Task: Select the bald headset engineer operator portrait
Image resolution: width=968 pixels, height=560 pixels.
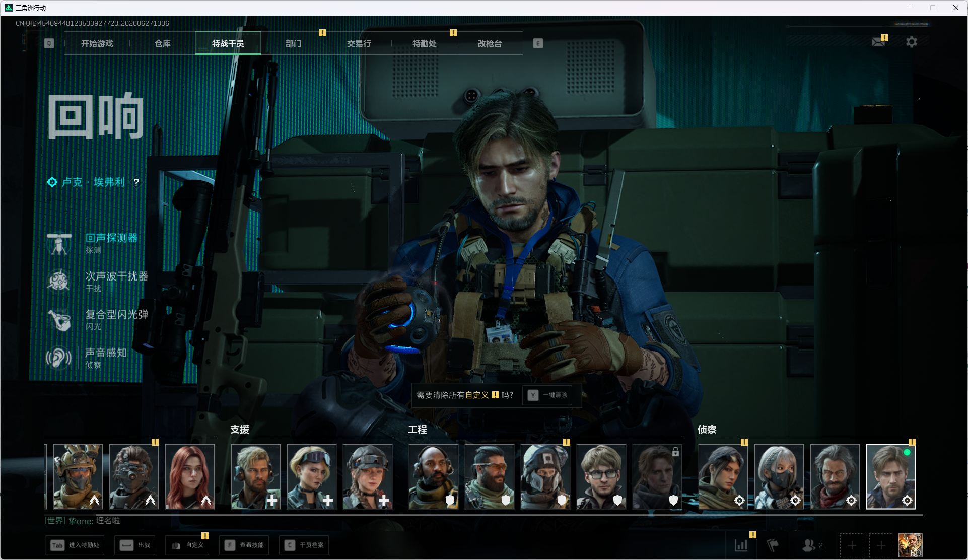Action: 434,476
